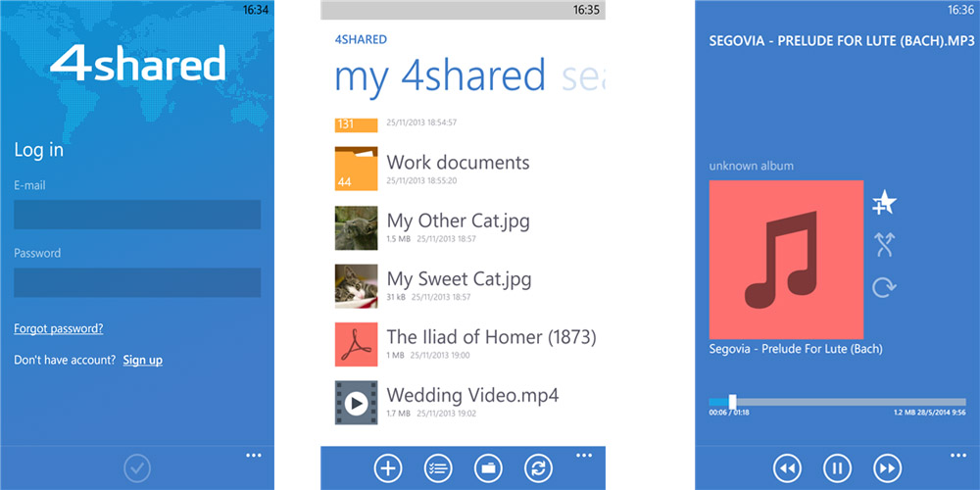Add a new item with plus button
This screenshot has height=490, width=980.
(388, 468)
